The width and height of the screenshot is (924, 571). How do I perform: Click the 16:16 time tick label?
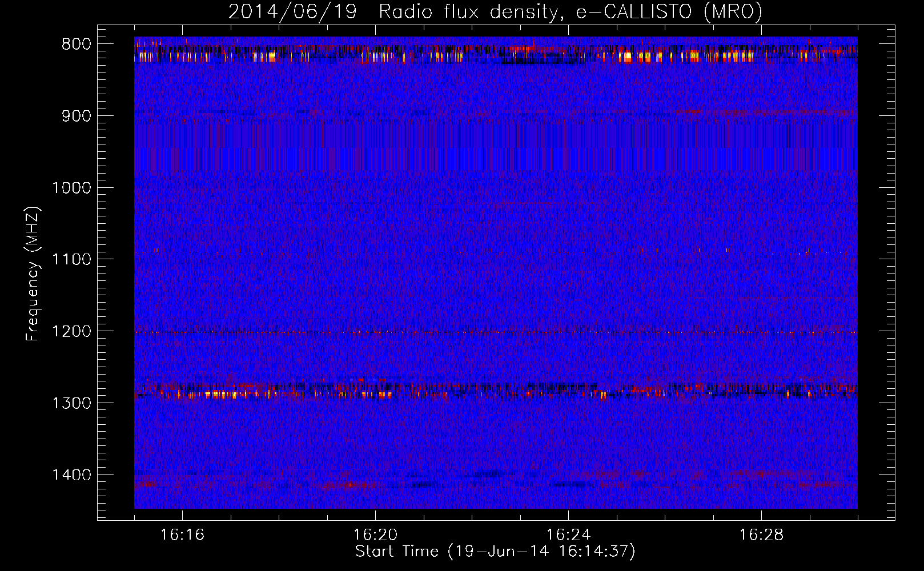pos(182,535)
